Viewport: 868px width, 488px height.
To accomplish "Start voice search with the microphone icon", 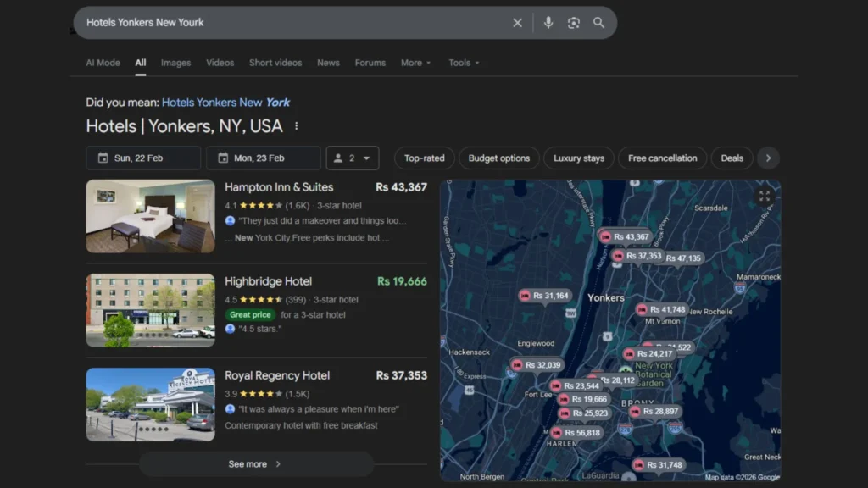I will [548, 23].
